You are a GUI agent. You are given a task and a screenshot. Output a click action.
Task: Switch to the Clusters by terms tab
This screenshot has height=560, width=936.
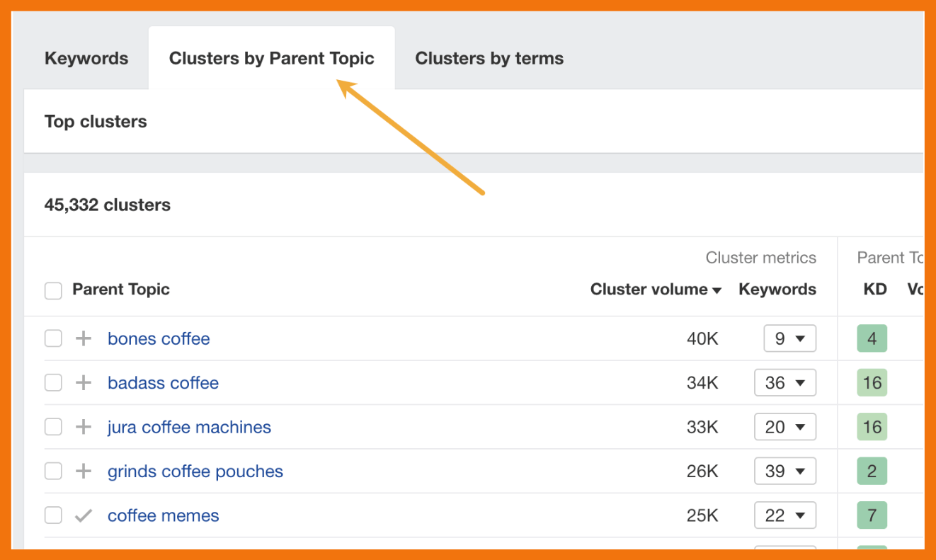pyautogui.click(x=489, y=58)
